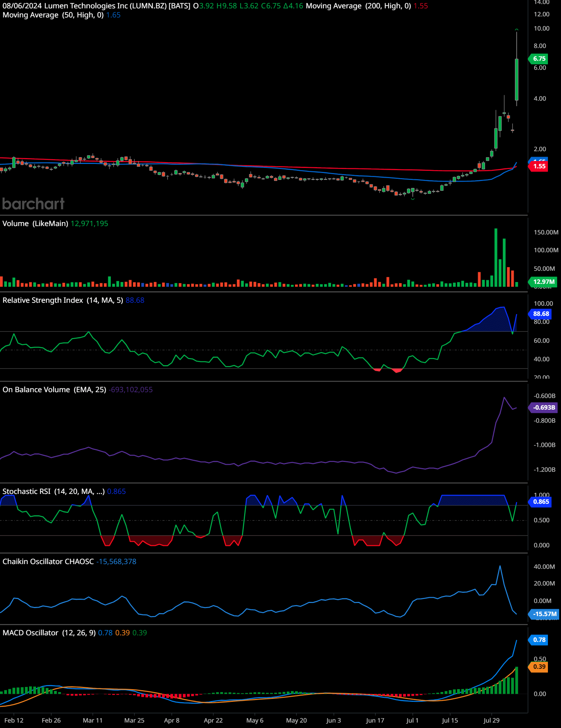Click the 150.00M volume axis label
Viewport: 561px width, 728px height.
[x=546, y=232]
